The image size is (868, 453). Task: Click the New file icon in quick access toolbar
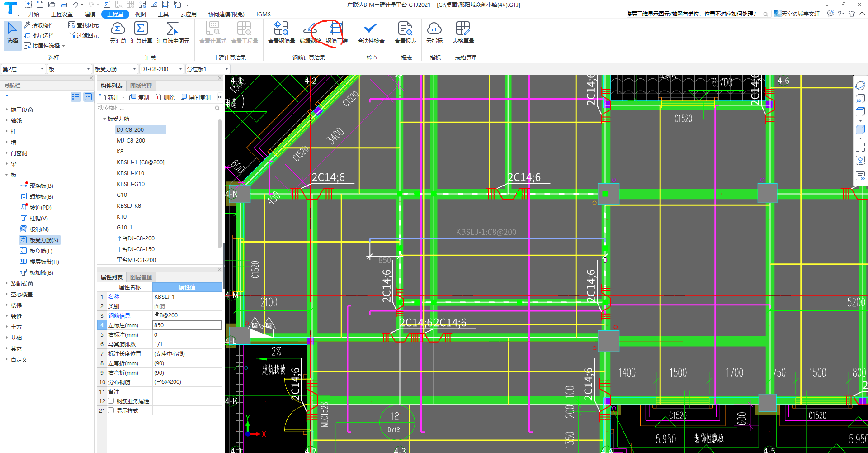point(40,5)
